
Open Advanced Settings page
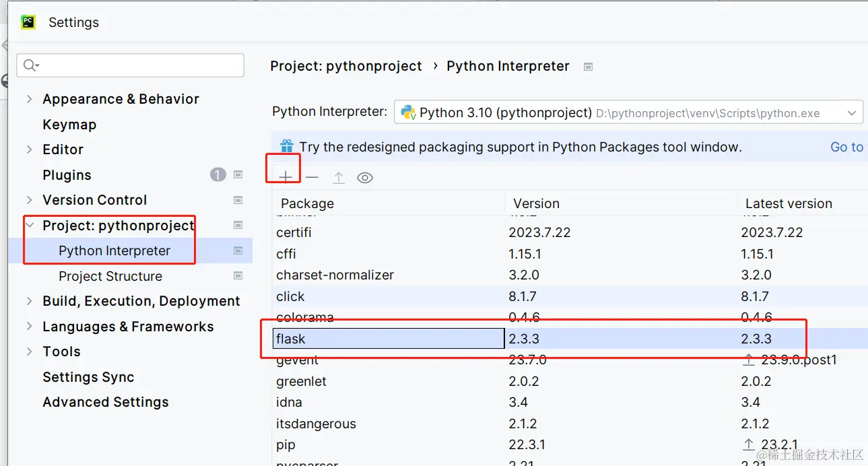coord(106,402)
